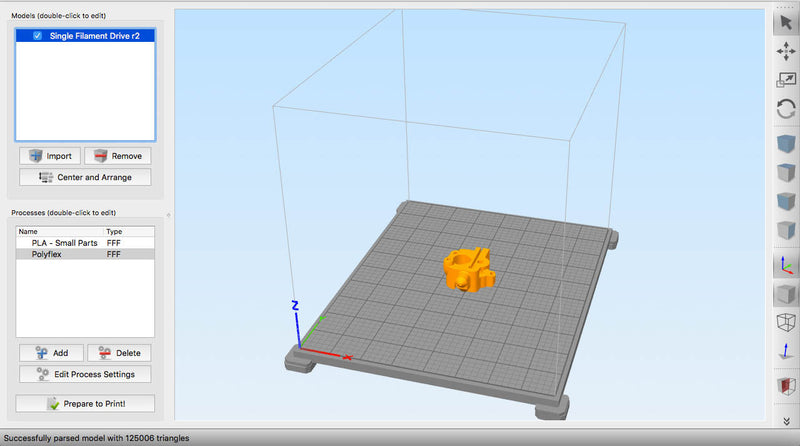Open the cross section view tool

point(786,386)
